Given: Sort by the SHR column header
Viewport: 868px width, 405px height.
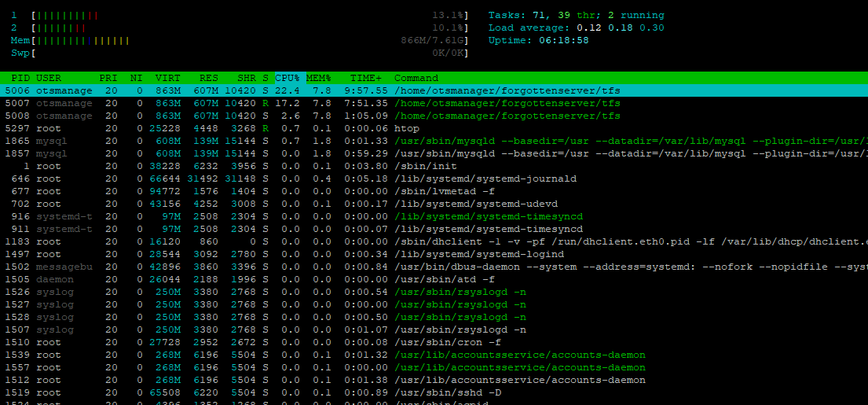Looking at the screenshot, I should [247, 78].
